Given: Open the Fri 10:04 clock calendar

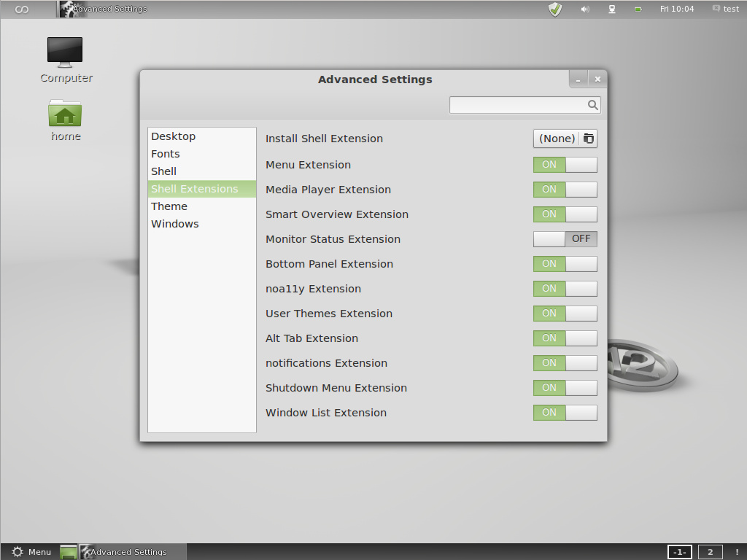Looking at the screenshot, I should pyautogui.click(x=676, y=9).
